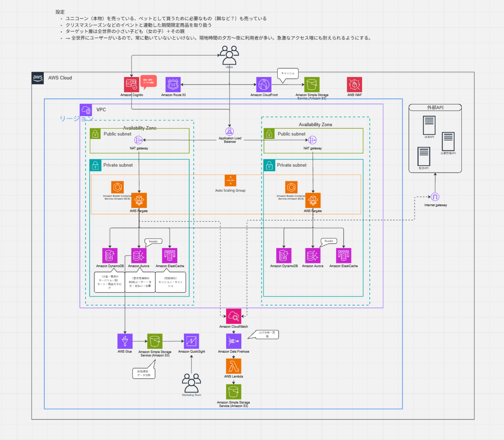Select the bullet starting with ユニコーン（本物）

166,18
